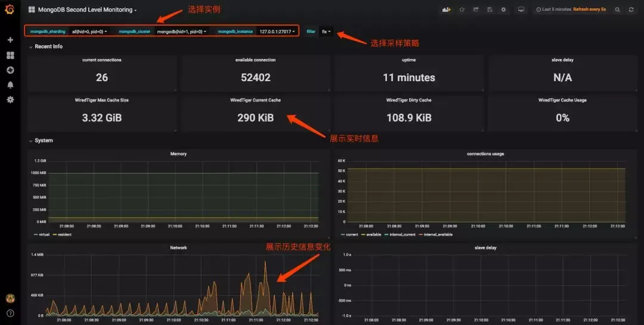Click the mongodb_sharding variable label

click(x=48, y=31)
